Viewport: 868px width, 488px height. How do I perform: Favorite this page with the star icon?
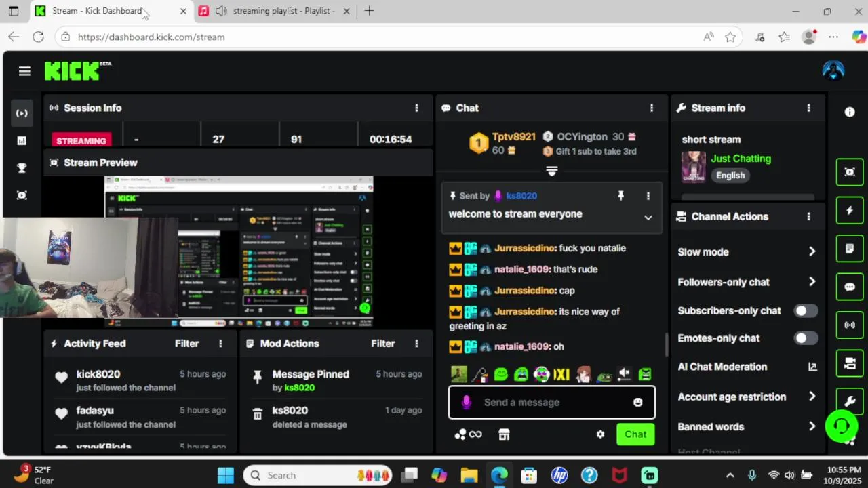coord(730,37)
